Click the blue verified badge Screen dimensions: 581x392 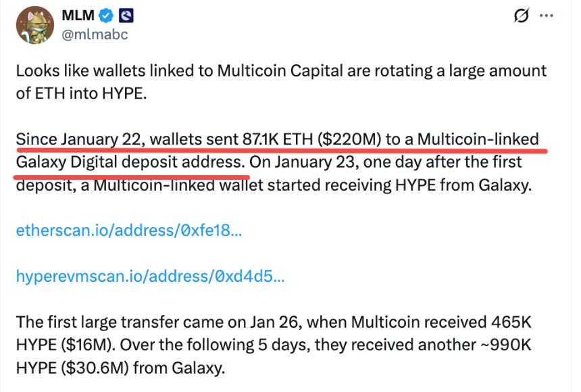click(105, 15)
